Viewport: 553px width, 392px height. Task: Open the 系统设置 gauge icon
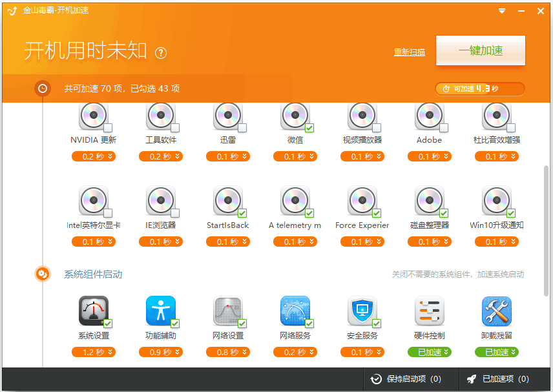pyautogui.click(x=94, y=311)
